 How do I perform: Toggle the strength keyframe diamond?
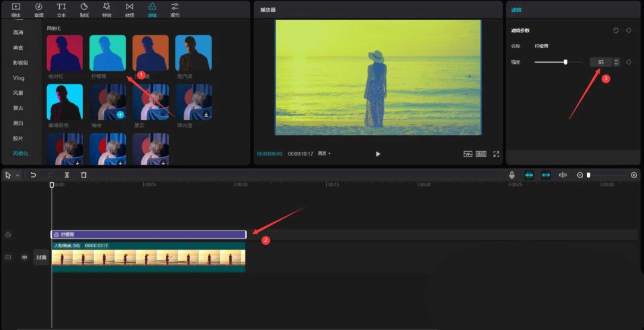[x=628, y=62]
